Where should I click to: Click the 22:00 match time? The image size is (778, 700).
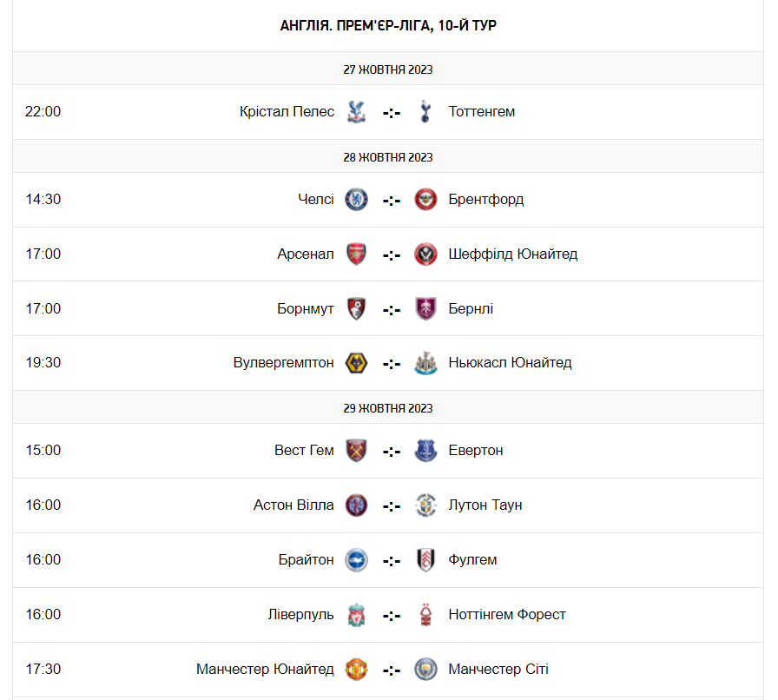43,111
